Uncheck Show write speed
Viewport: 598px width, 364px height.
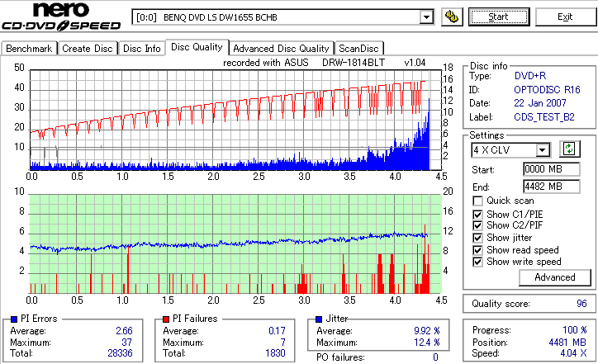477,262
